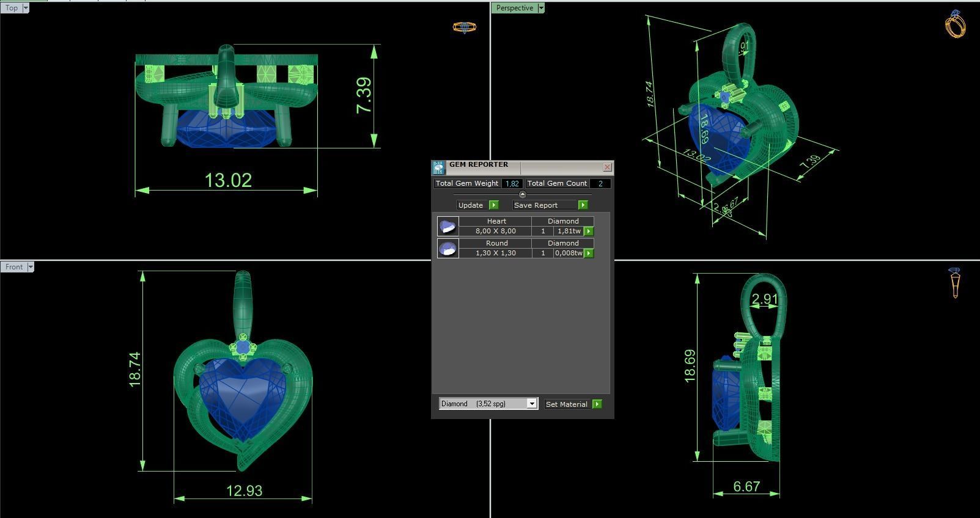Click the 7.39 dimension in Top view
Screen dimensions: 980x518
[x=364, y=95]
